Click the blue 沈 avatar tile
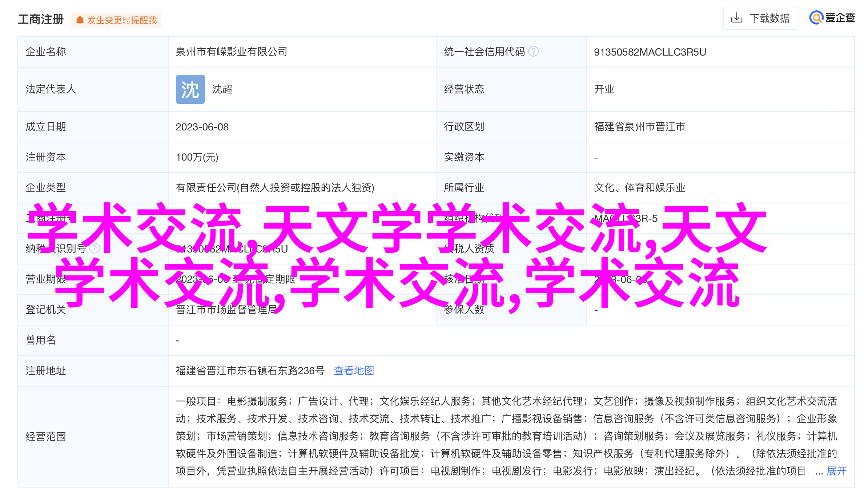The width and height of the screenshot is (868, 497). 190,89
